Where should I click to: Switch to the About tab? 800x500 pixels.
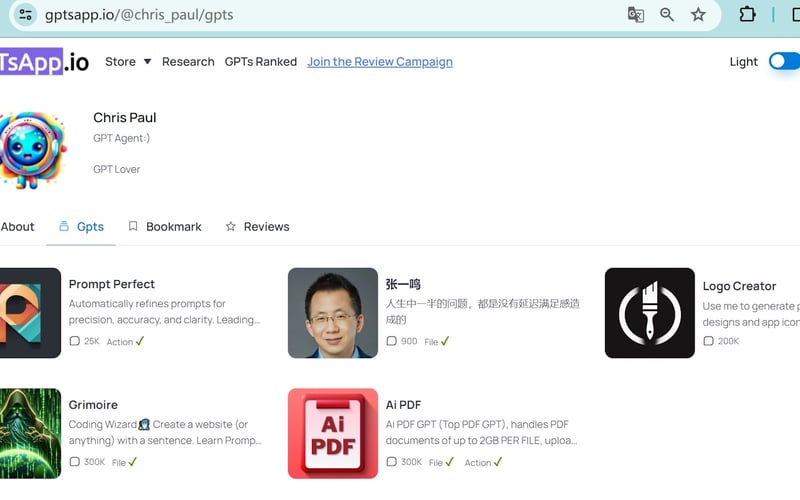[17, 227]
